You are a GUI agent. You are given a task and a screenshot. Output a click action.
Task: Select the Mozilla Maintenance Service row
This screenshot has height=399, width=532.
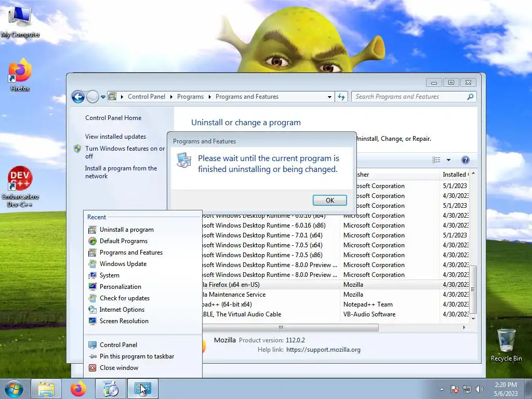point(335,295)
